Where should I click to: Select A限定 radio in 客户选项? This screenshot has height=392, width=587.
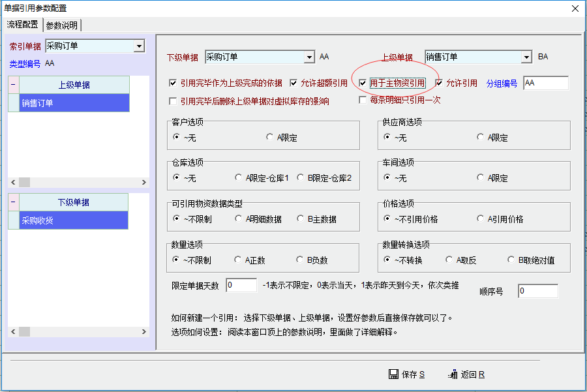click(x=270, y=138)
